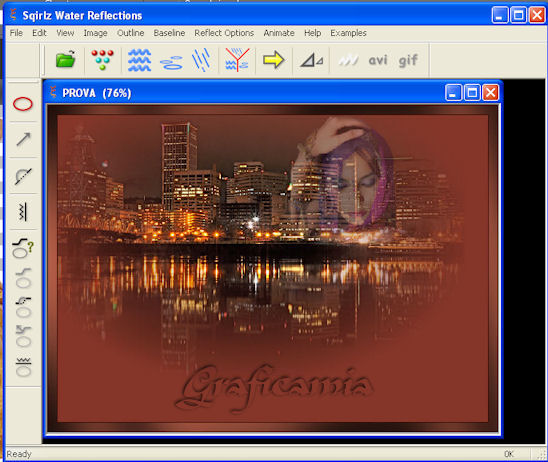
Task: Maximize the PROVA image window
Action: 472,93
